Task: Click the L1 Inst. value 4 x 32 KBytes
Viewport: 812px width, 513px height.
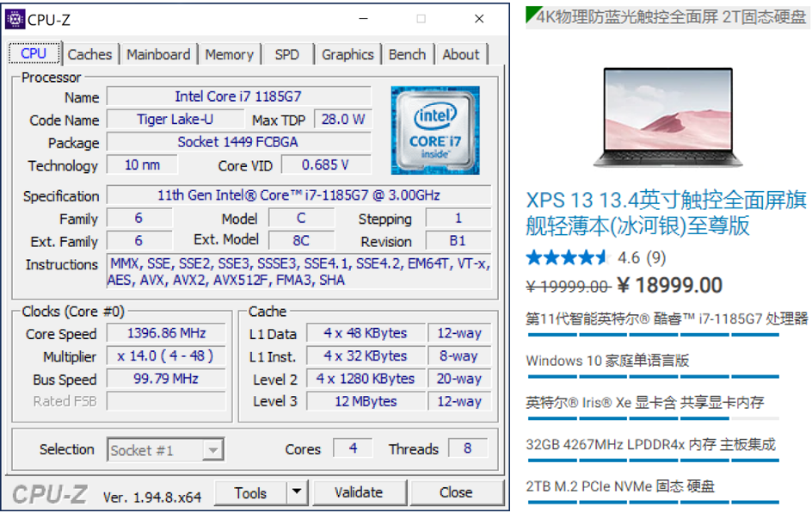Action: click(366, 356)
